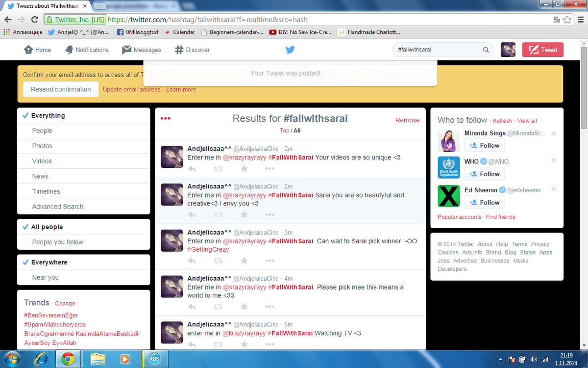The height and width of the screenshot is (368, 588).
Task: Click the browser reload button
Action: click(35, 20)
